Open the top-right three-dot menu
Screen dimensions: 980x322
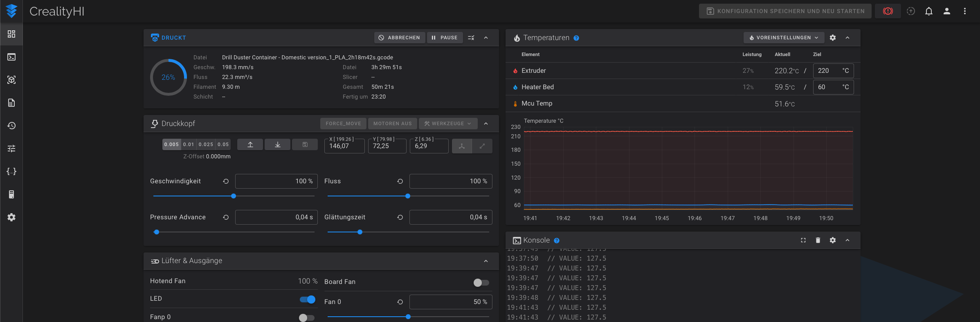965,11
